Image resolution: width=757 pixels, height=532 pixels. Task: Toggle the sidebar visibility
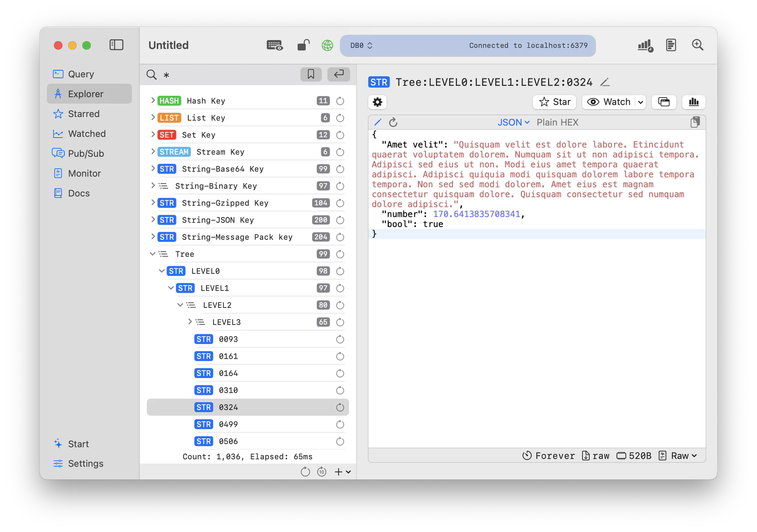pos(116,45)
